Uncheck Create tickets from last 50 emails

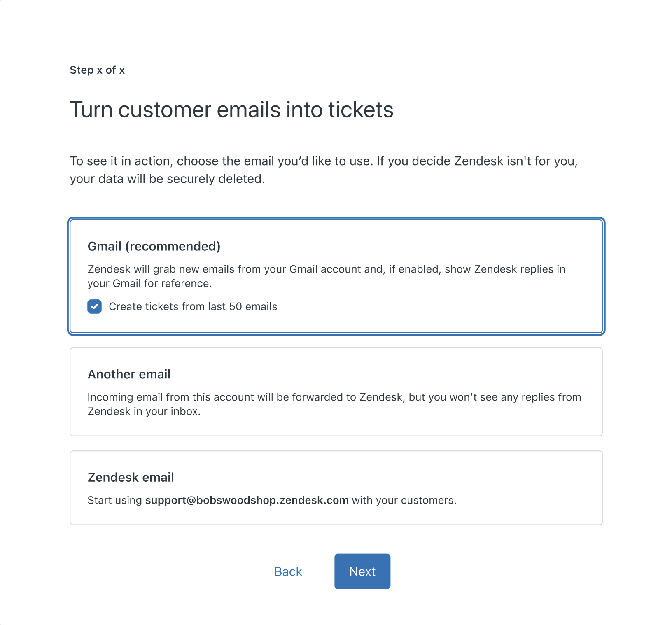click(94, 307)
